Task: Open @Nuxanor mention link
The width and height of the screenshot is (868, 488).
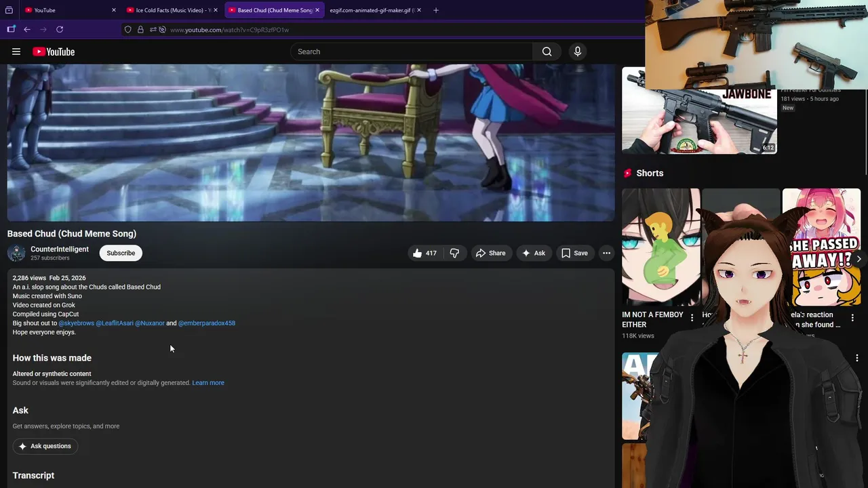Action: 150,323
